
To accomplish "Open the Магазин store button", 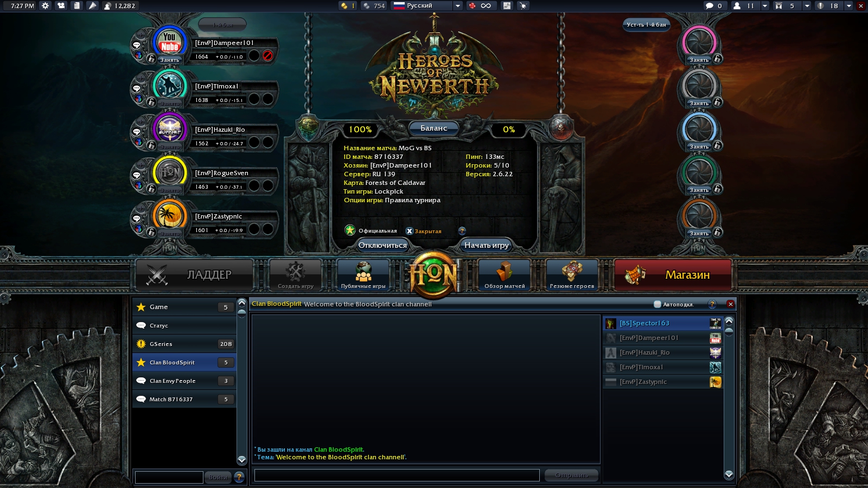I will (x=673, y=275).
